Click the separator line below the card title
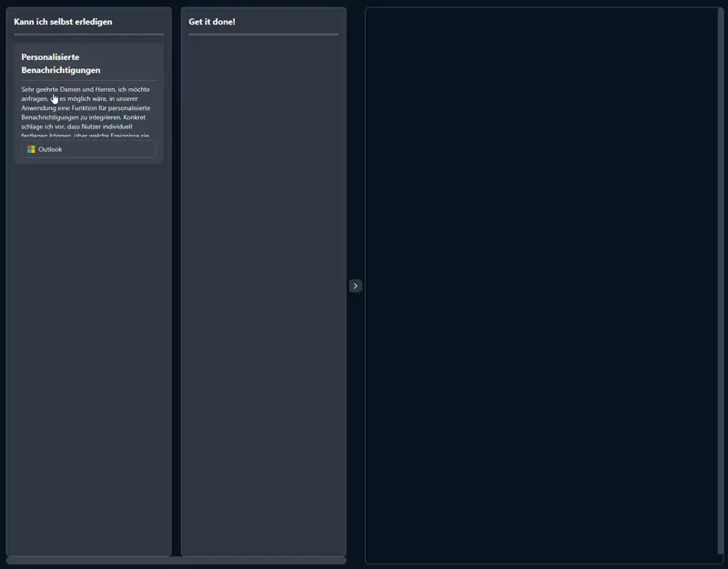This screenshot has height=569, width=728. click(88, 80)
